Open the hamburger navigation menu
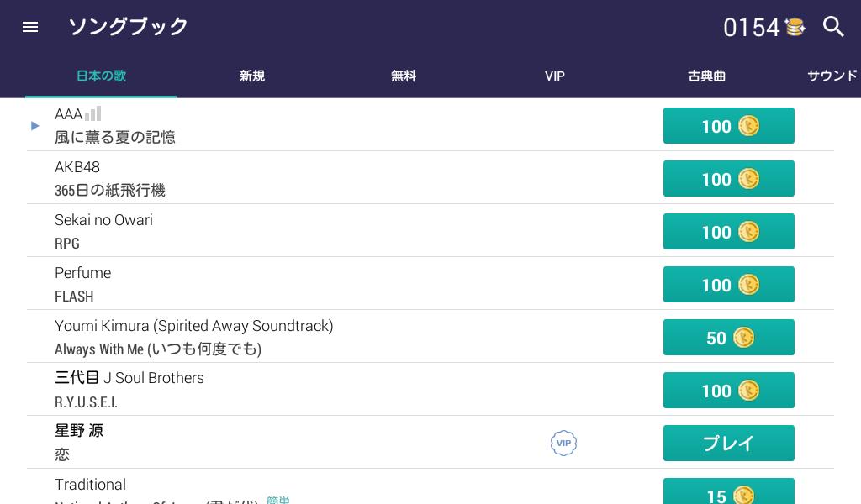861x504 pixels. pos(30,27)
